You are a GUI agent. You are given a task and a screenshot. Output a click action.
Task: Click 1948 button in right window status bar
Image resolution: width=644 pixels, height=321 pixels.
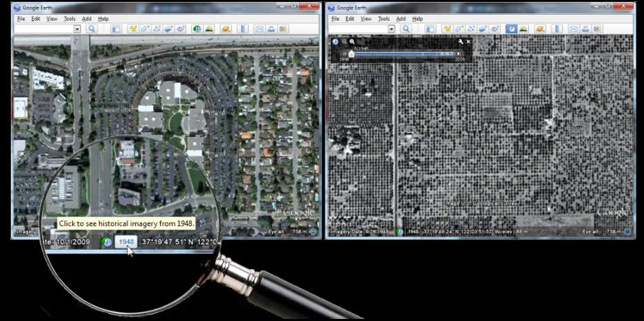413,232
